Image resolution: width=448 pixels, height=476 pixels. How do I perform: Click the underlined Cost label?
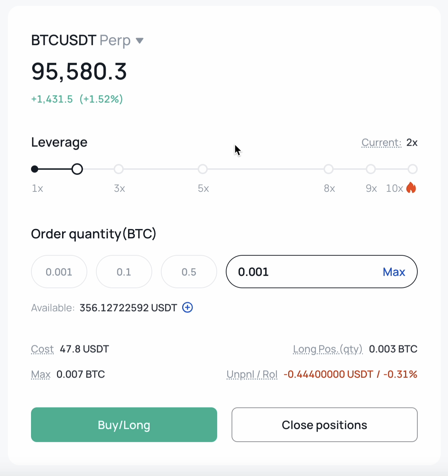(x=42, y=349)
